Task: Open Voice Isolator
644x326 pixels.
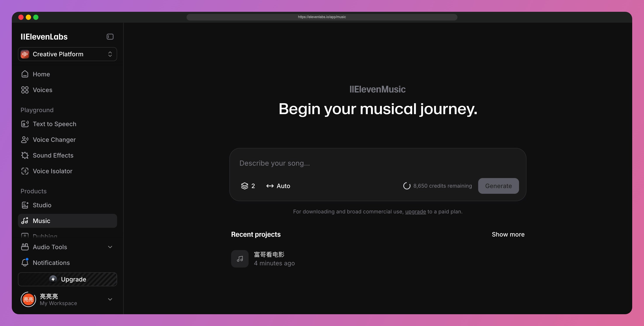Action: coord(67,171)
